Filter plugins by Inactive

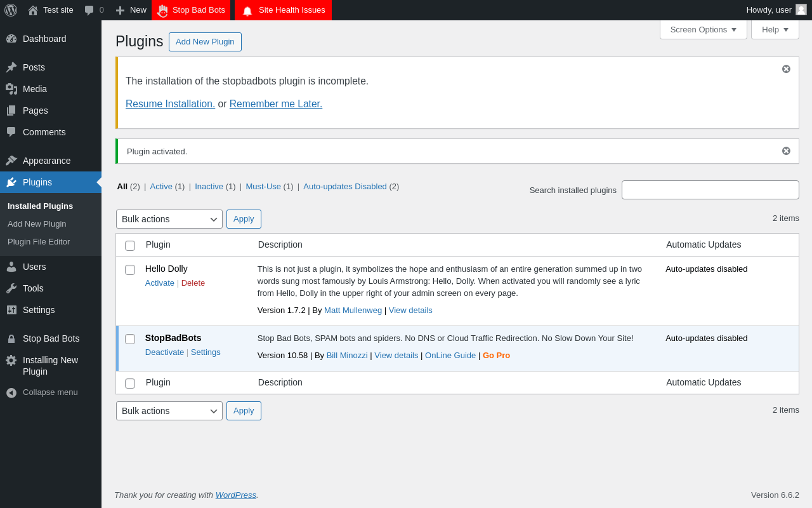point(209,186)
